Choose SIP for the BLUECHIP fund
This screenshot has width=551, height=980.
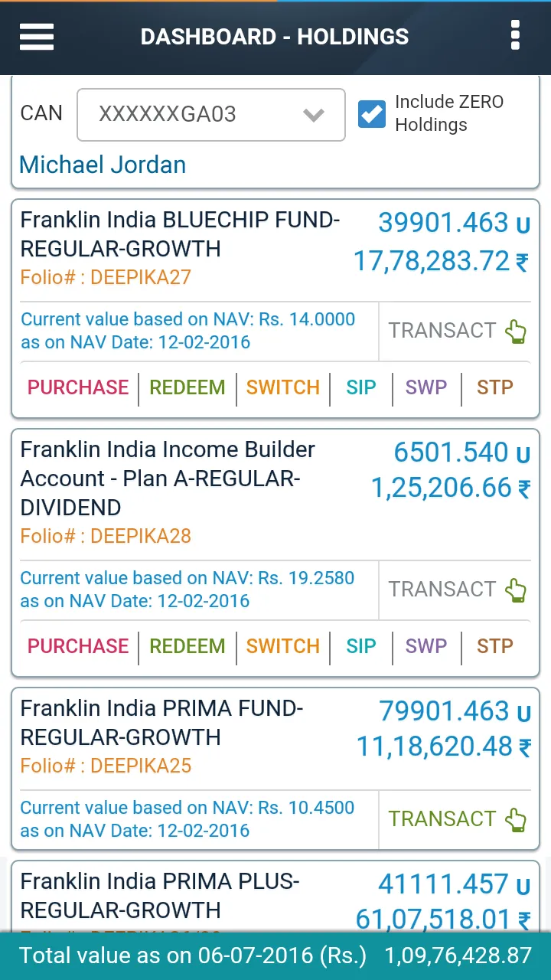tap(361, 387)
